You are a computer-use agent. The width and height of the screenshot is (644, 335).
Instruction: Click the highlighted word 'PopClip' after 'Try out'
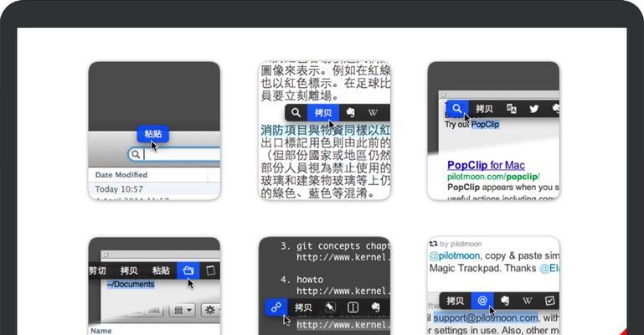485,125
